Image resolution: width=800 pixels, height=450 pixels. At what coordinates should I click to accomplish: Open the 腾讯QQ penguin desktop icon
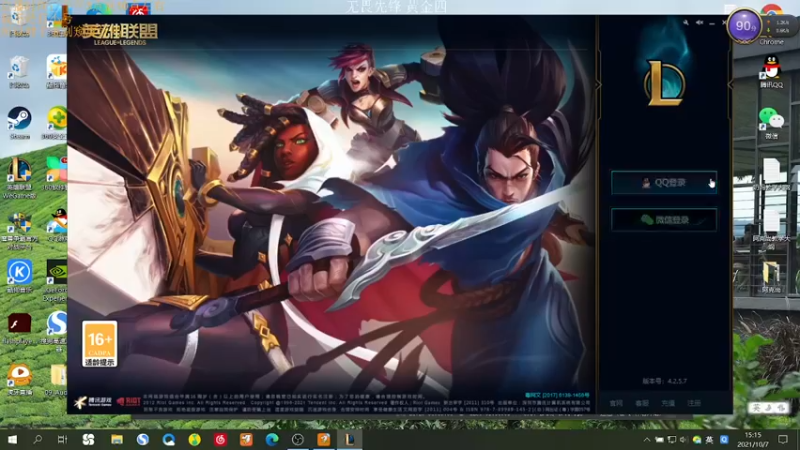click(x=771, y=72)
